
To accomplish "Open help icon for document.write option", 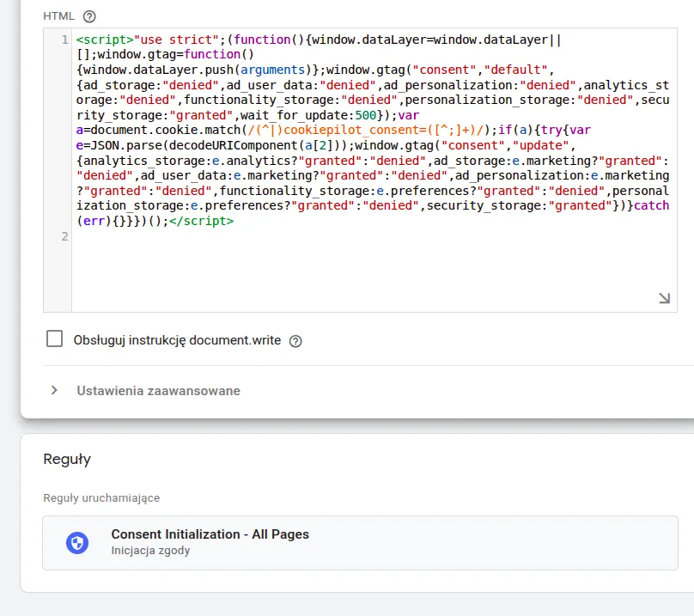I will pos(295,341).
